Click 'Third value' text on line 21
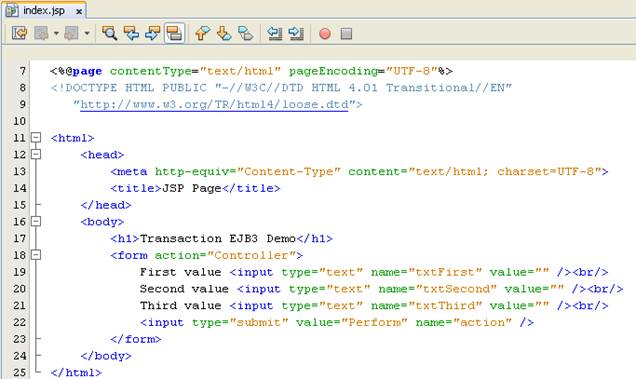 (x=180, y=306)
